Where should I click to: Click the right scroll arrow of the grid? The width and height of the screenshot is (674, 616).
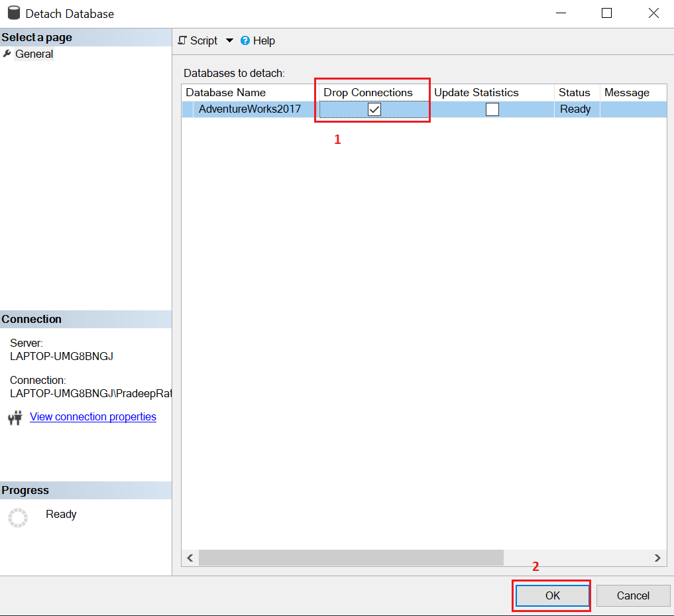click(657, 558)
